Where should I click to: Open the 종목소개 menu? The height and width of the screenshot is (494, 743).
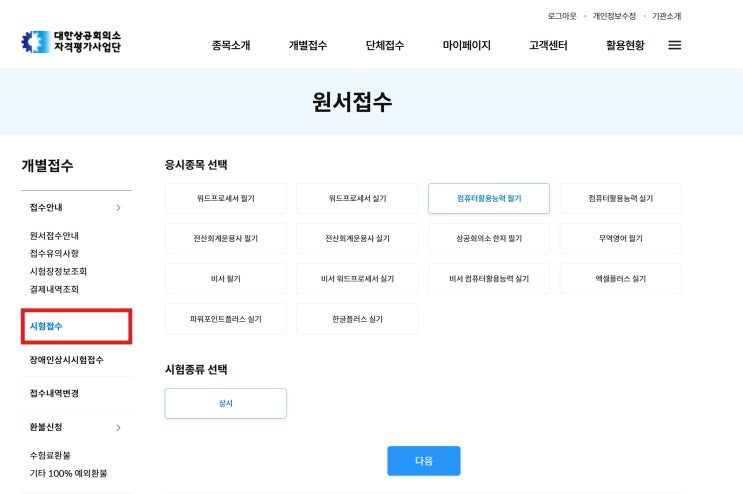click(x=231, y=45)
